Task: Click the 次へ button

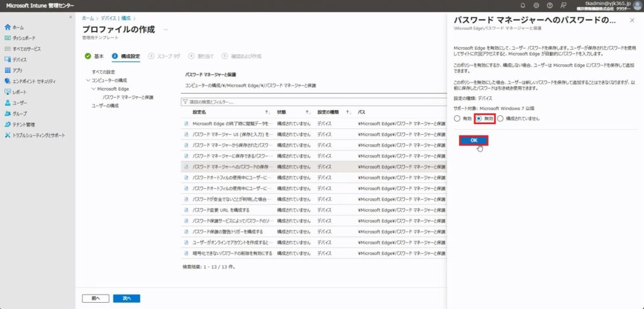Action: [x=126, y=298]
